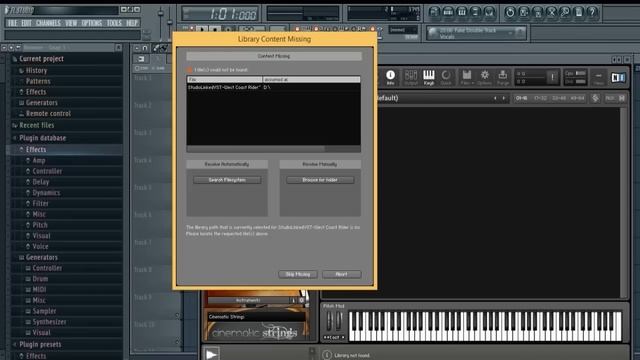Click Browse for folder button
This screenshot has width=640, height=360.
[320, 180]
